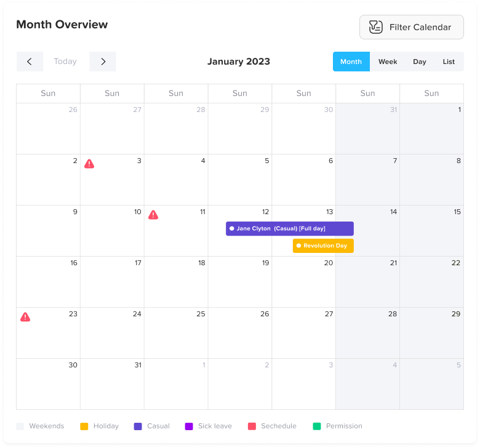Open the Revolution Day holiday event
Viewport: 480px width, 448px height.
tap(323, 246)
